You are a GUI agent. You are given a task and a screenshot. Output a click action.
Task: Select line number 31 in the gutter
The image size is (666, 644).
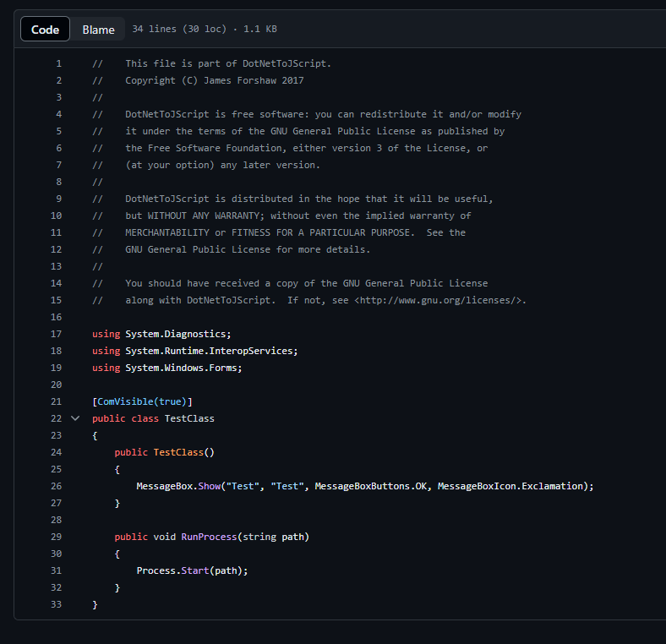[x=57, y=570]
